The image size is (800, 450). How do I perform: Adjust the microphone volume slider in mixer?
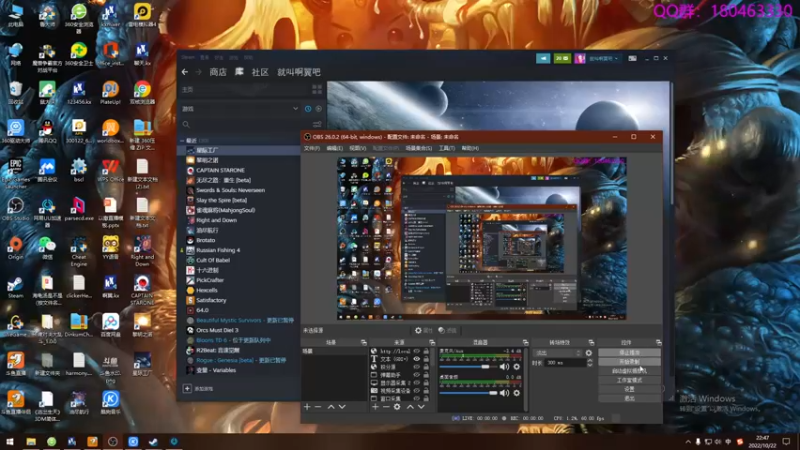coord(468,367)
